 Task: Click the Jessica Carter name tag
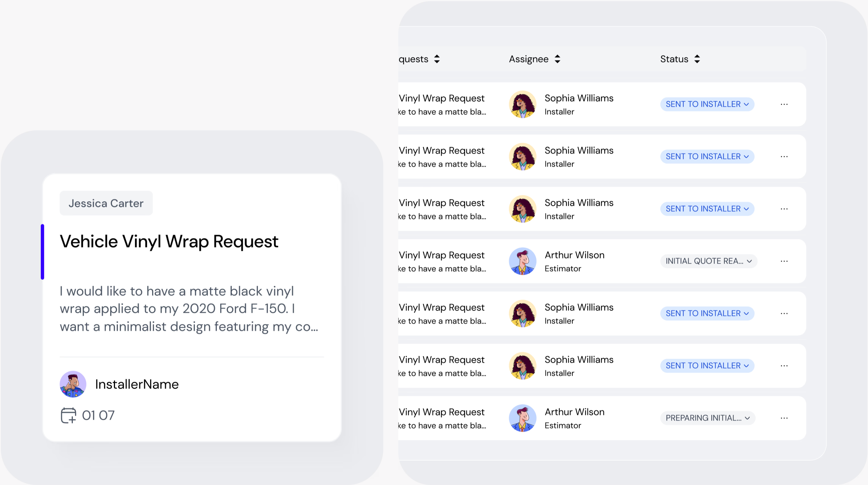coord(106,203)
